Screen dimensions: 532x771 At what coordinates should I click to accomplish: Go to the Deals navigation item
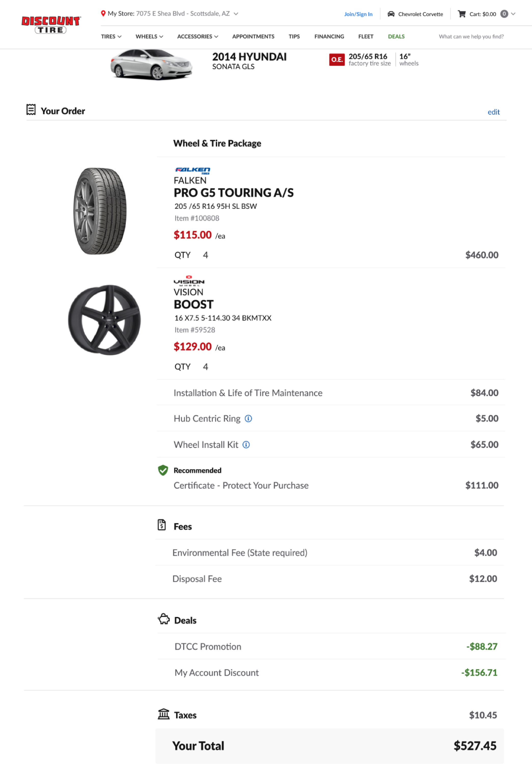click(x=396, y=36)
